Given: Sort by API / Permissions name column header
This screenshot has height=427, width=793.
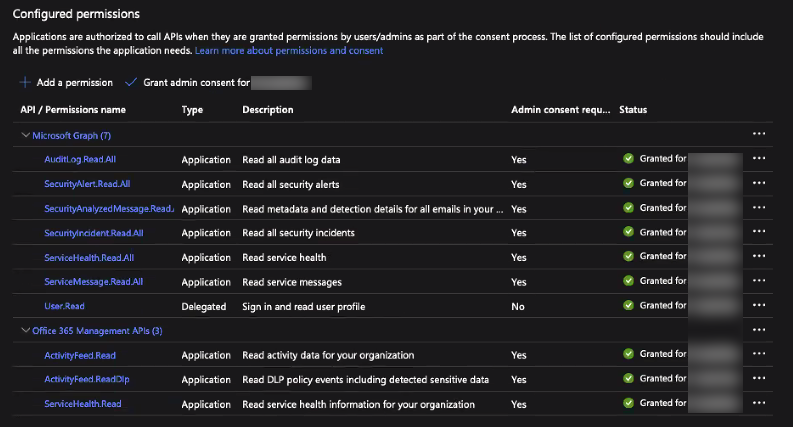Looking at the screenshot, I should (73, 109).
